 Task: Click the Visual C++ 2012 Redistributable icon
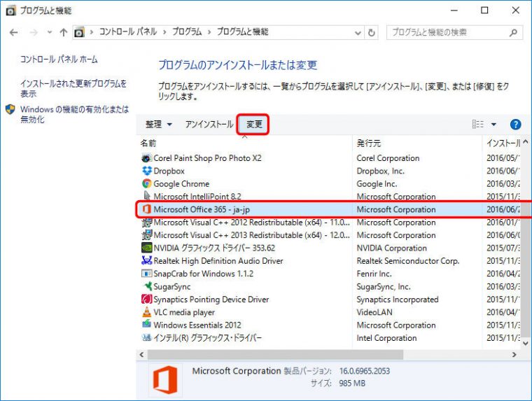[x=146, y=223]
